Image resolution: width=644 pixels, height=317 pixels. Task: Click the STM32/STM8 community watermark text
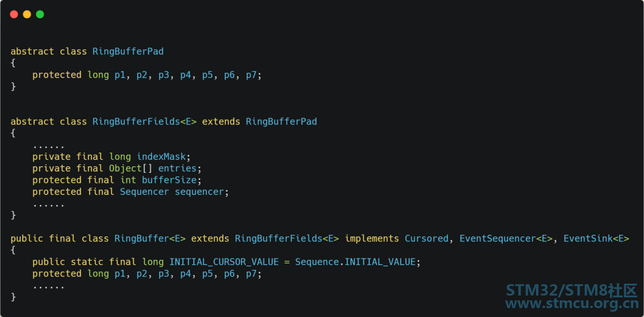571,290
